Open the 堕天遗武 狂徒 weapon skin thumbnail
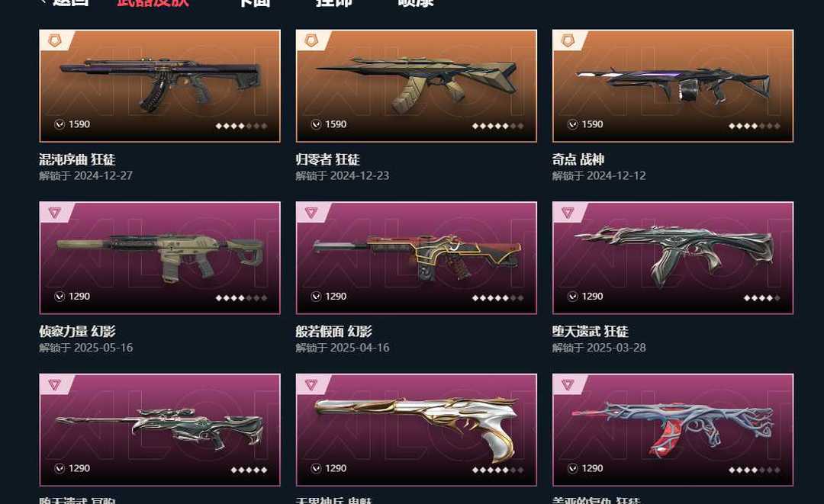 [x=673, y=258]
